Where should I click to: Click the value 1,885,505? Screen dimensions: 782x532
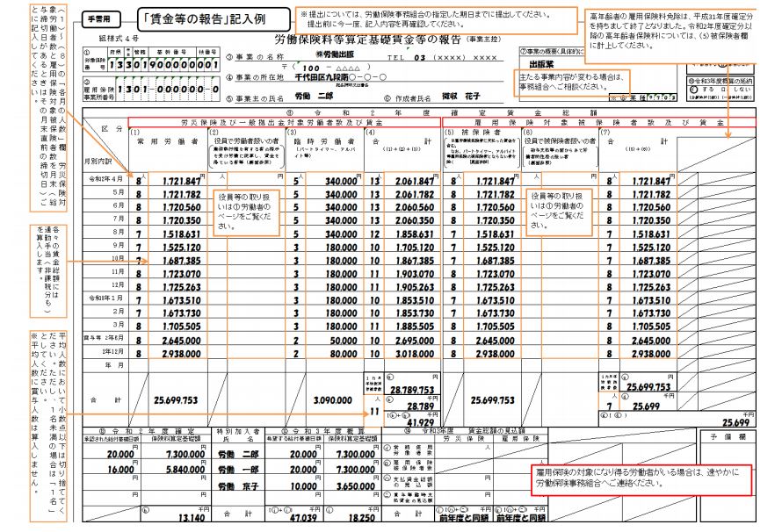click(415, 327)
